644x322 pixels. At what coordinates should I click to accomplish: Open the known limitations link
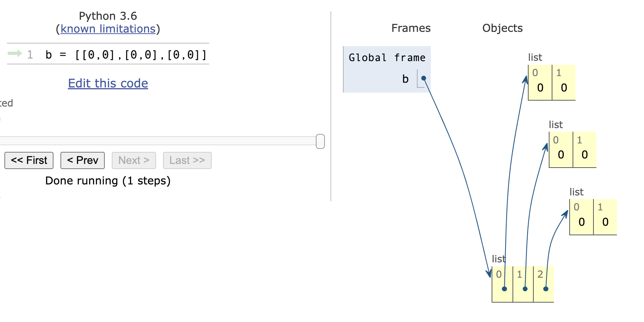[x=108, y=29]
